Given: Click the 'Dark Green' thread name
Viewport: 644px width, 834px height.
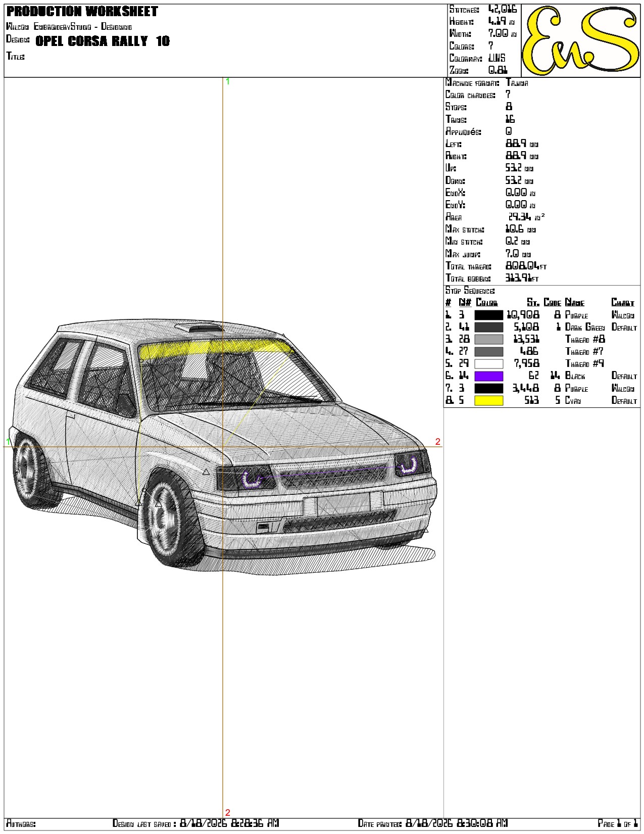Looking at the screenshot, I should (584, 327).
